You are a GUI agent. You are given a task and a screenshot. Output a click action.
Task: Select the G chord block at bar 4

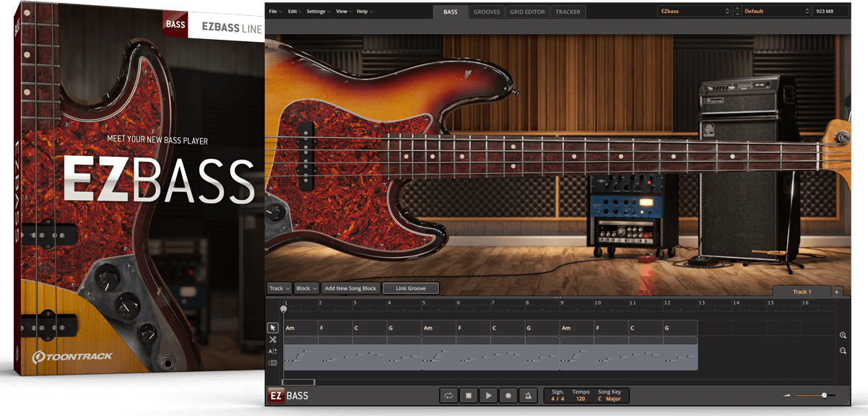tap(404, 328)
